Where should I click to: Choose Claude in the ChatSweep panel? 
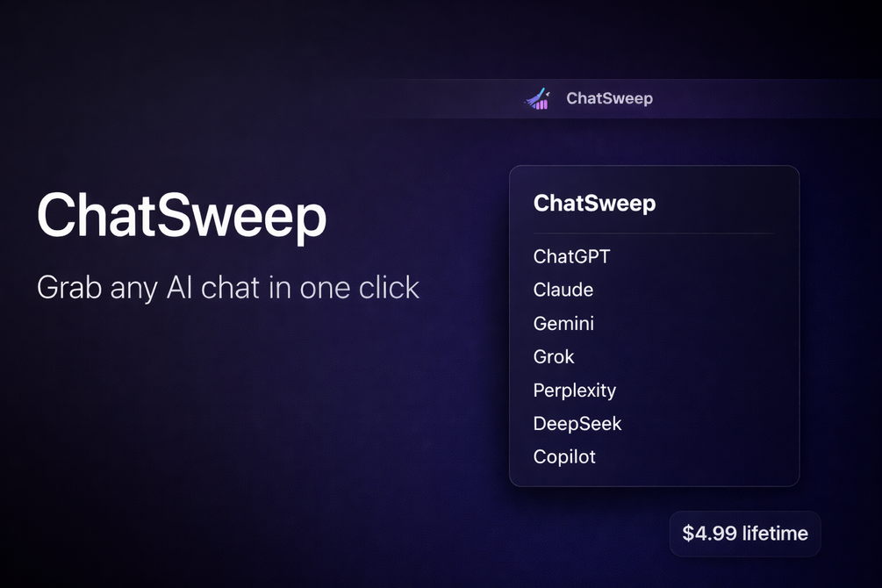click(x=563, y=290)
